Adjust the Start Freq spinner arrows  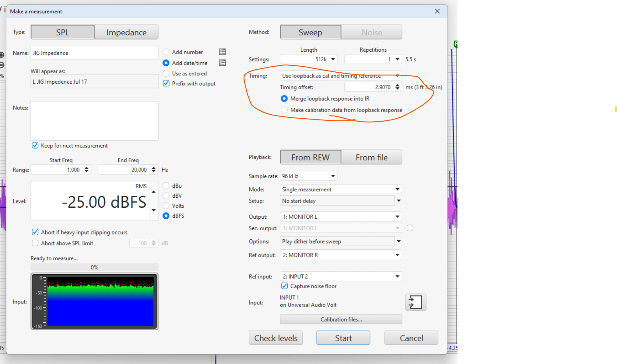[x=87, y=170]
